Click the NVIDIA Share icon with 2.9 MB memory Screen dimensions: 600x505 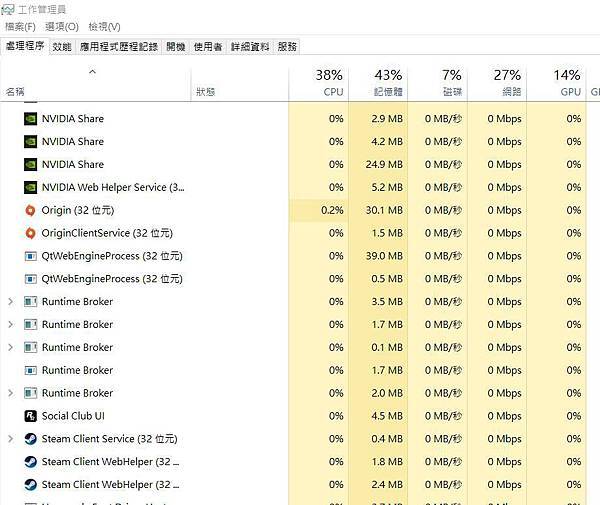[31, 119]
